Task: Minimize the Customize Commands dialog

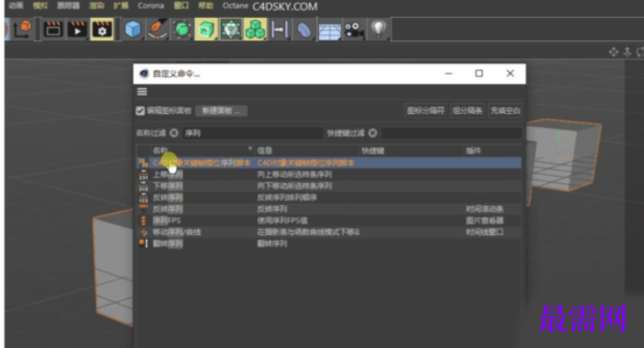Action: click(448, 73)
